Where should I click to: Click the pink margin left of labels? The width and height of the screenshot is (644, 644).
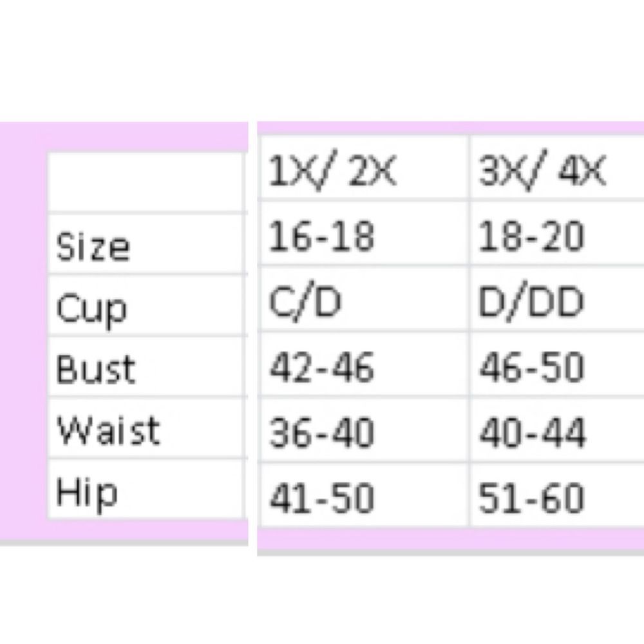pyautogui.click(x=23, y=335)
